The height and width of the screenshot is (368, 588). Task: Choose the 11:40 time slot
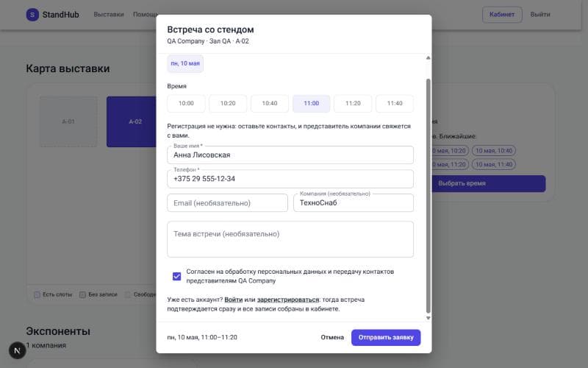point(395,103)
